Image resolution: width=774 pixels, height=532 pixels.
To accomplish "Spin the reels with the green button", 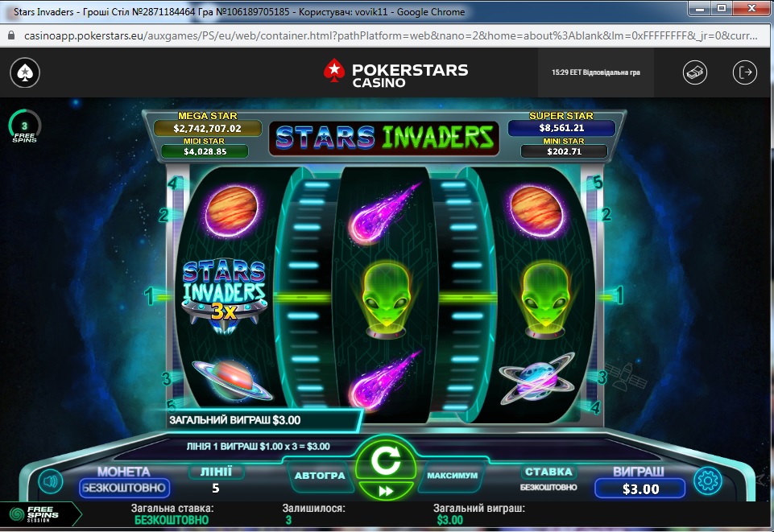I will 386,461.
